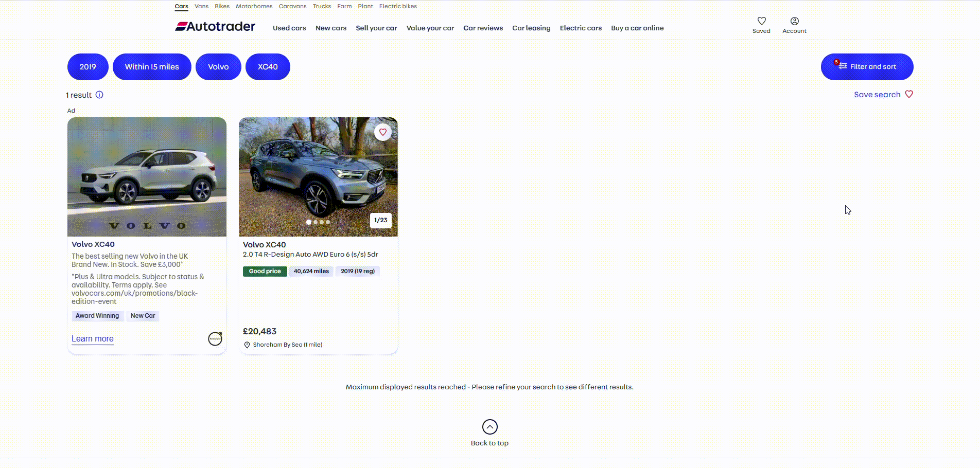Viewport: 980px width, 468px height.
Task: Open the Used cars menu
Action: [289, 28]
